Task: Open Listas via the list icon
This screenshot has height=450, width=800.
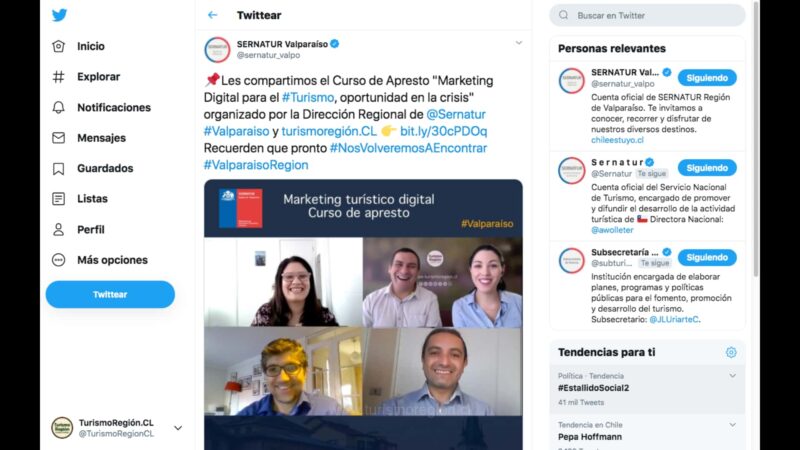Action: pos(58,198)
